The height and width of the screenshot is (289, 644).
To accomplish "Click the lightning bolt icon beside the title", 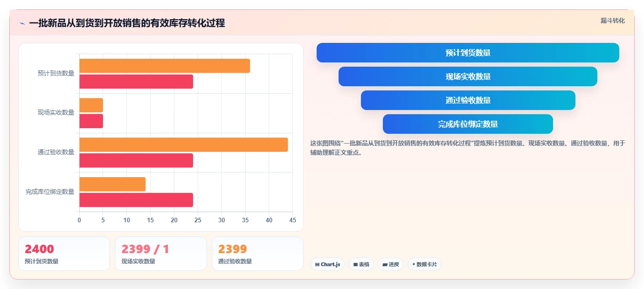I will click(x=22, y=23).
